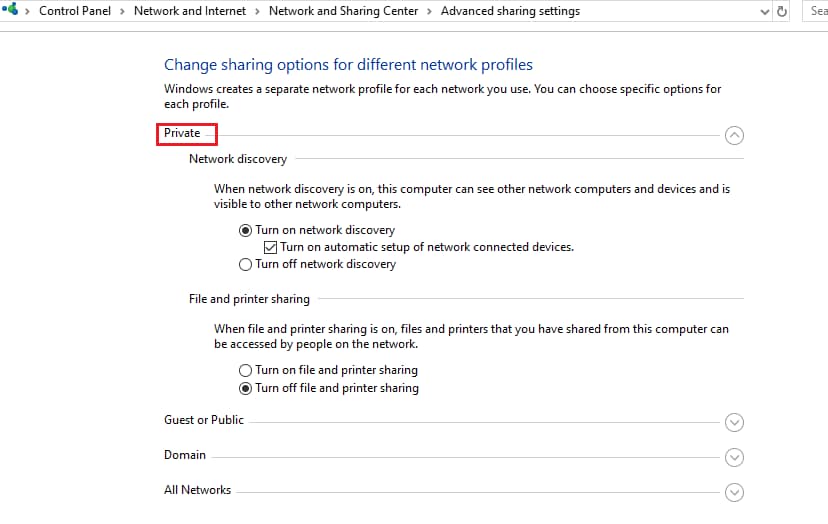Screen dimensions: 828x524
Task: Expand the Domain profile section
Action: pos(734,457)
